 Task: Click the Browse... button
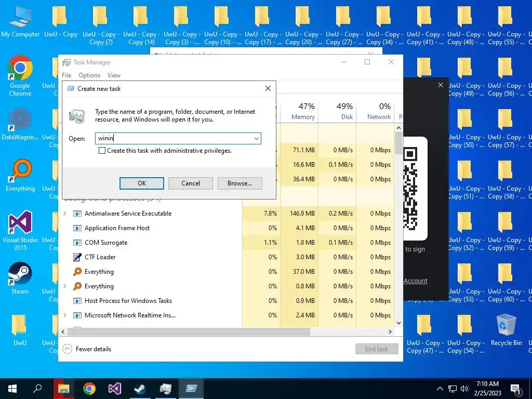tap(240, 183)
